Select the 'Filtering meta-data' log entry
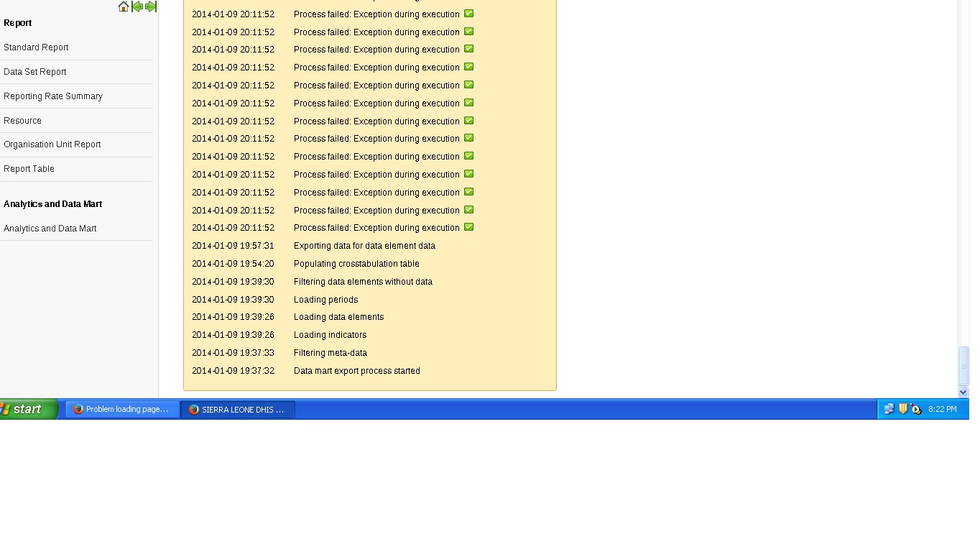Image resolution: width=980 pixels, height=552 pixels. click(x=330, y=353)
